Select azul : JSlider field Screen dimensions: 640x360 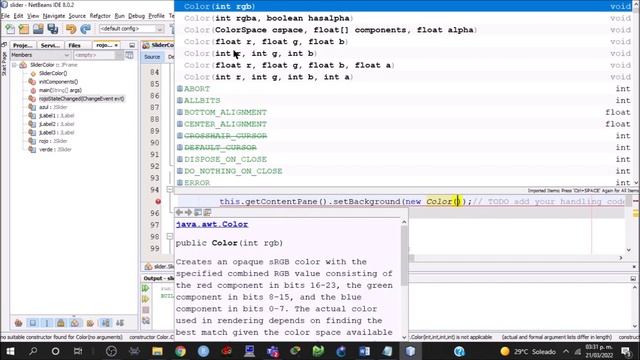pos(53,107)
